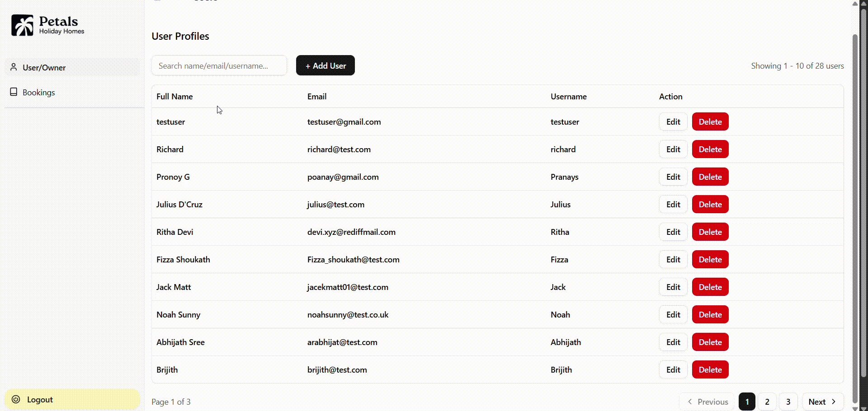Open the Bookings sidebar menu

tap(39, 93)
